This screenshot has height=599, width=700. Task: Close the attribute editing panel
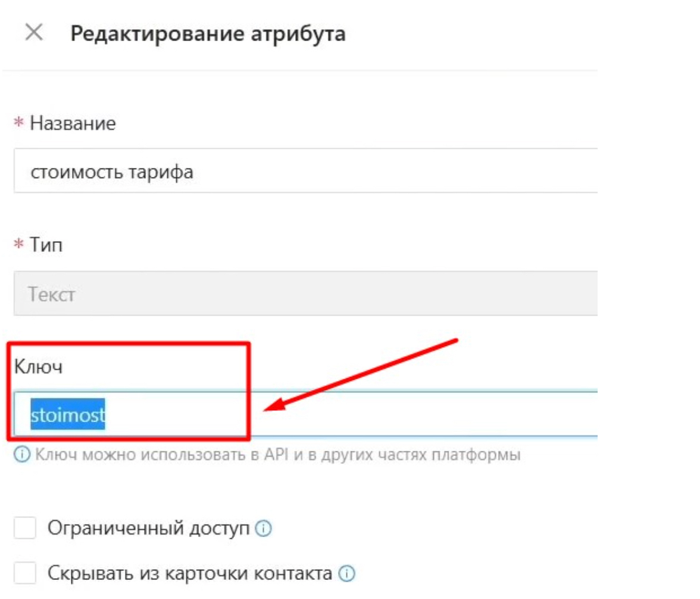tap(34, 33)
